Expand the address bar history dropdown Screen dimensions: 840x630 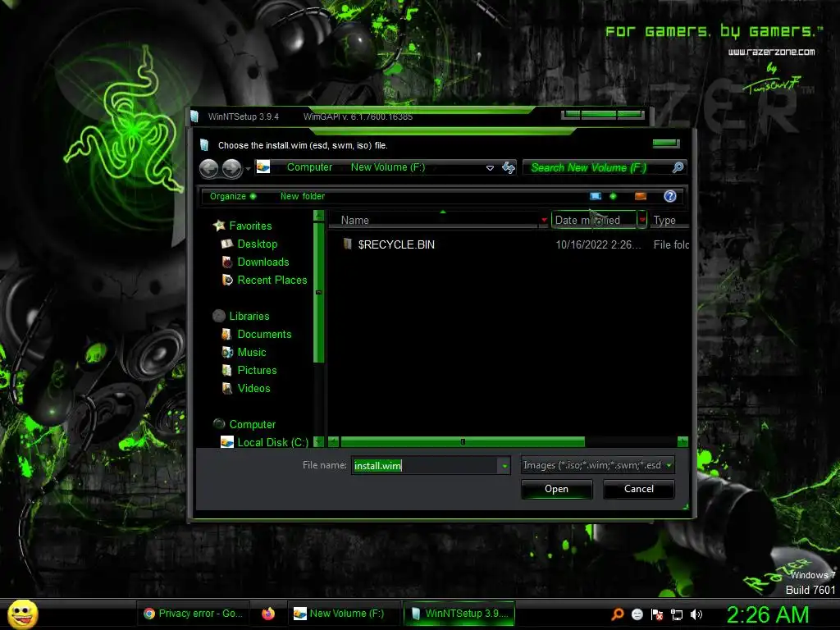(490, 167)
